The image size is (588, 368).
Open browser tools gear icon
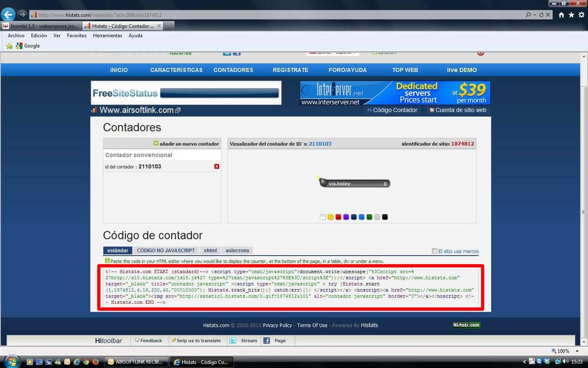coord(581,15)
